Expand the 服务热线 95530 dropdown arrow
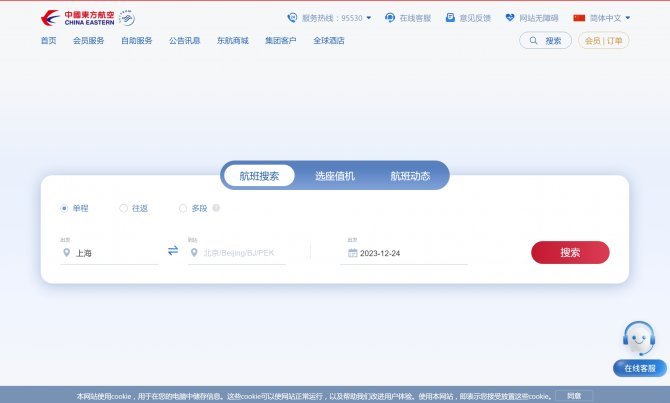Image resolution: width=670 pixels, height=403 pixels. [x=369, y=18]
